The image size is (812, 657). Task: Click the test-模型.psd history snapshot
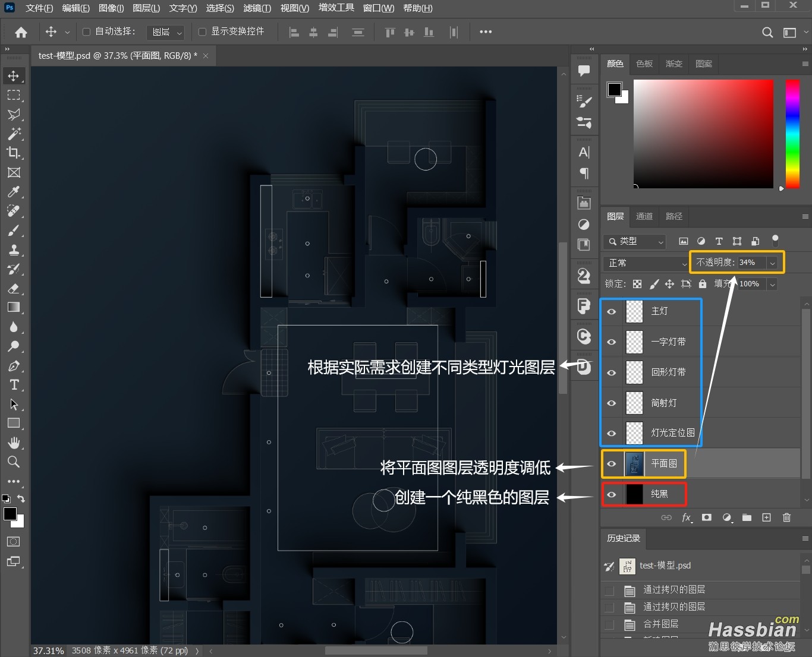coord(665,566)
